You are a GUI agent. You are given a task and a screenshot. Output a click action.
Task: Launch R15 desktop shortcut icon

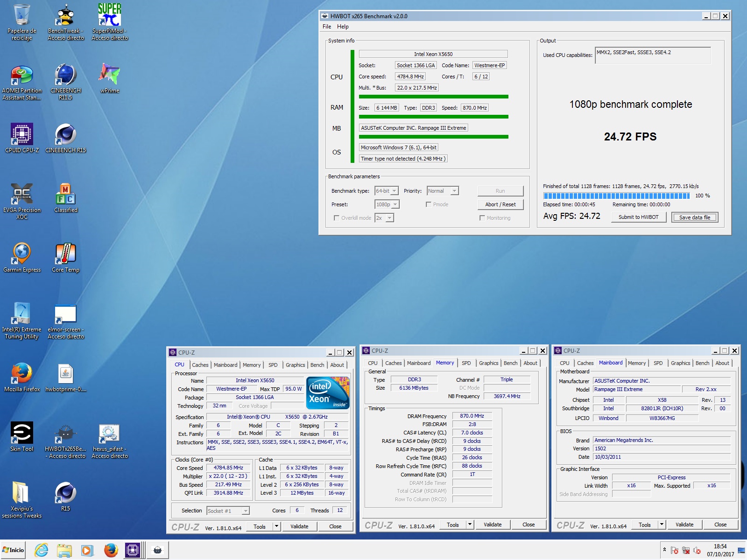pos(65,497)
